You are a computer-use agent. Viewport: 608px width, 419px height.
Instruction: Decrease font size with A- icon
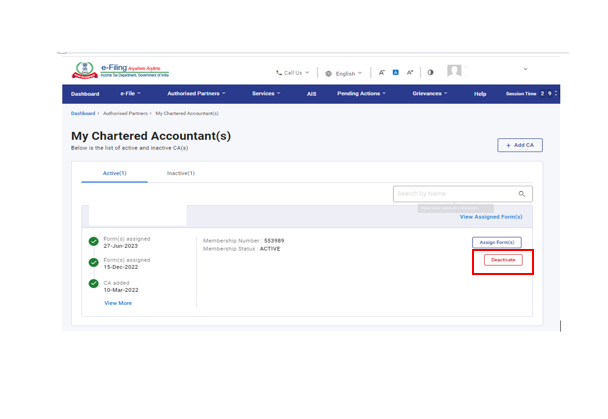(x=383, y=72)
